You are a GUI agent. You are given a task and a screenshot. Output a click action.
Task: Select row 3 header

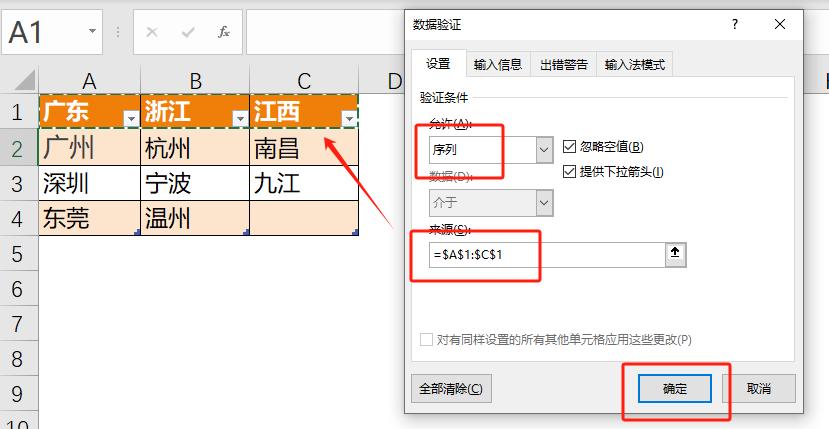pos(19,183)
